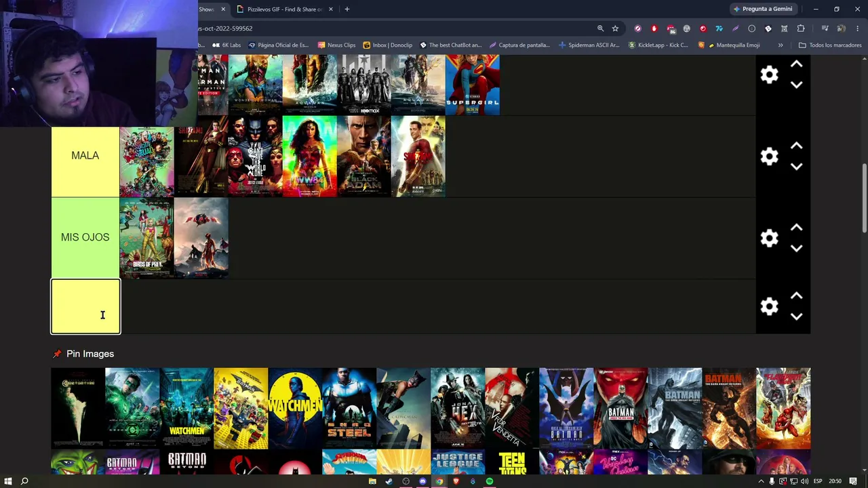Select the Supergirl poster

472,85
